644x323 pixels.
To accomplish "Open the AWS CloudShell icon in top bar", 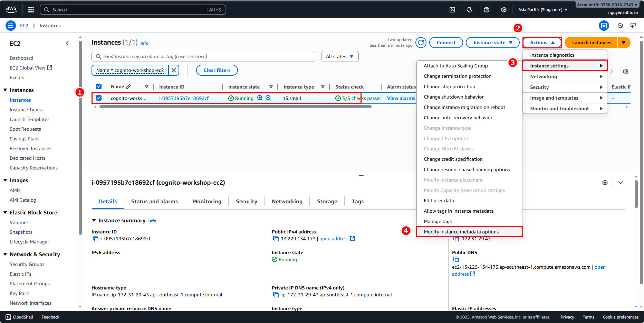I will click(452, 10).
